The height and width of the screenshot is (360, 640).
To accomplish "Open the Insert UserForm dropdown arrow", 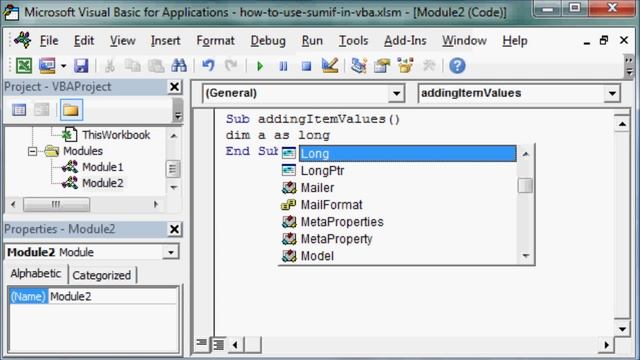I will tap(63, 66).
